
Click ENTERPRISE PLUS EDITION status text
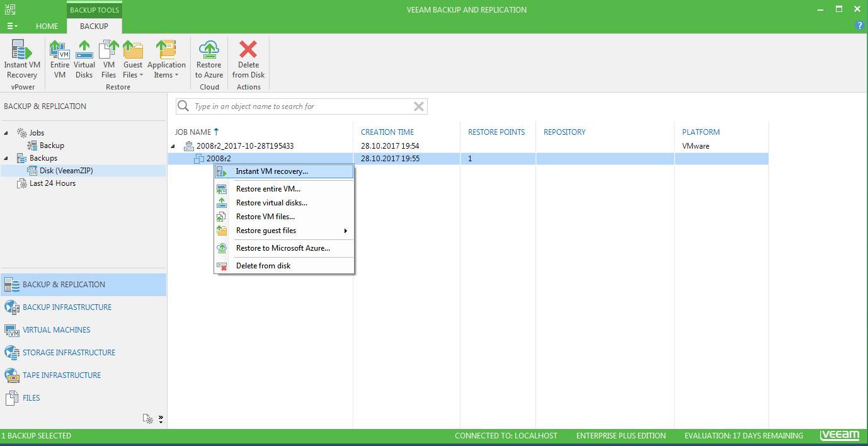(621, 436)
